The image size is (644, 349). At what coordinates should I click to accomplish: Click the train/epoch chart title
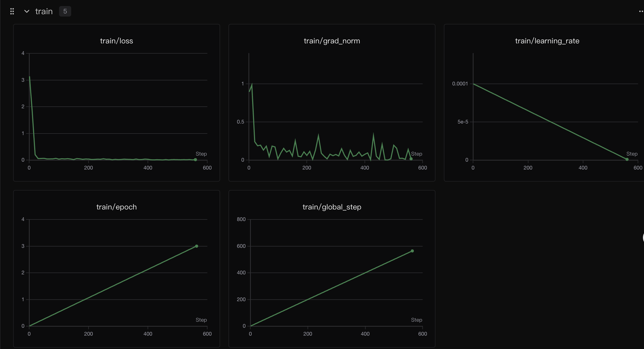116,207
